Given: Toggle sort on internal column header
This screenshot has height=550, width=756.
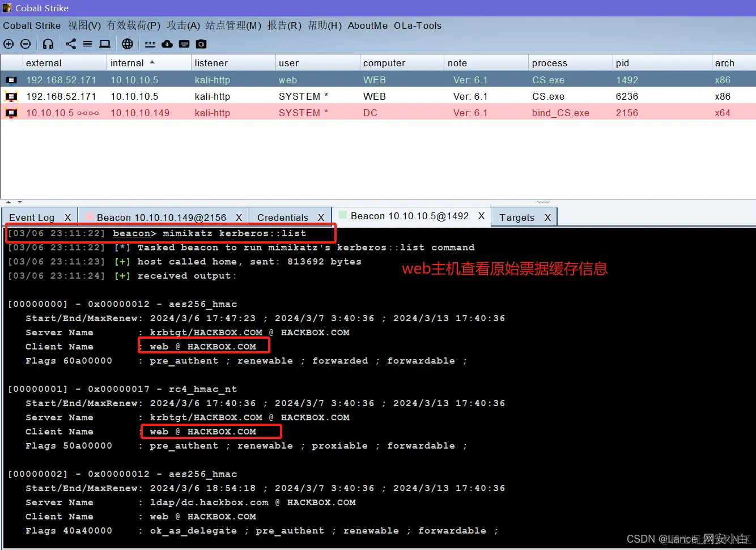Looking at the screenshot, I should coord(149,63).
